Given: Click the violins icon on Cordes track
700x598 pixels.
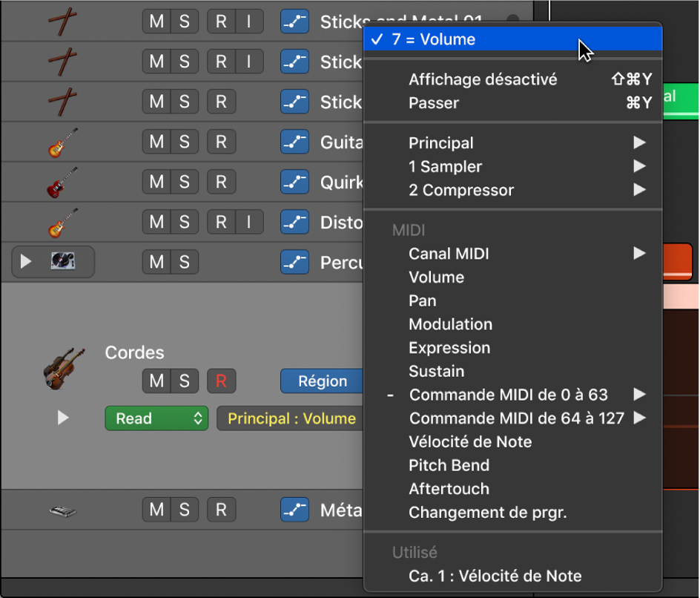Looking at the screenshot, I should (x=64, y=368).
